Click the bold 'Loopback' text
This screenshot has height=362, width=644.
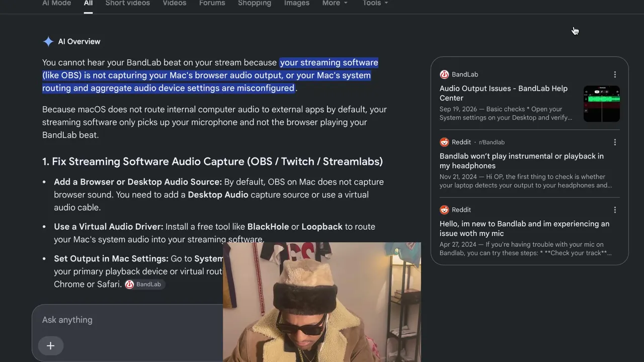pyautogui.click(x=322, y=227)
